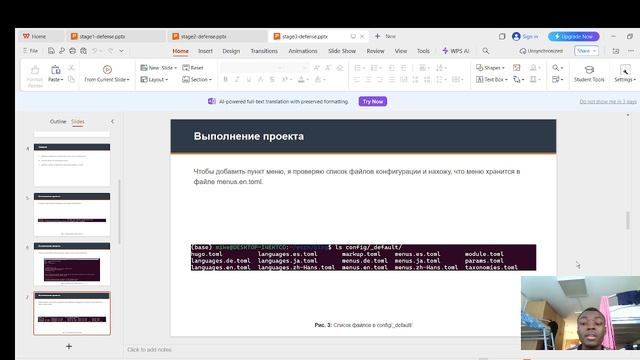Image resolution: width=640 pixels, height=360 pixels.
Task: Click the Cut scissors icon
Action: point(71,68)
